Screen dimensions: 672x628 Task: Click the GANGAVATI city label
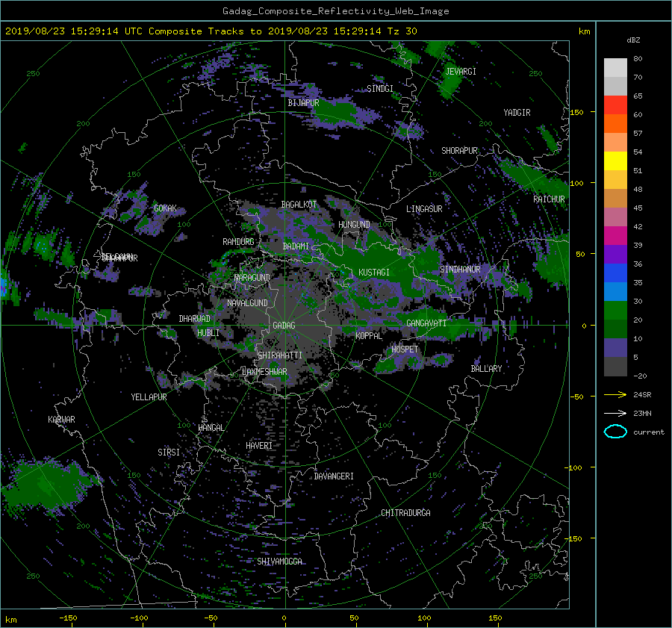click(x=426, y=323)
